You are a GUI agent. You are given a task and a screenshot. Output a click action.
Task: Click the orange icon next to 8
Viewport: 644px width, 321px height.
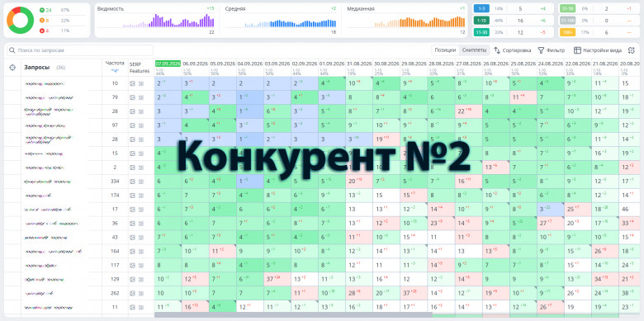[42, 21]
